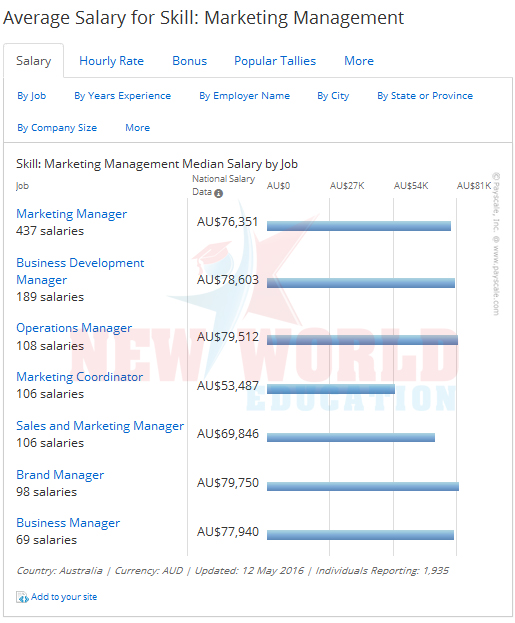
Task: Open the Sales and Marketing Manager link
Action: (x=100, y=426)
